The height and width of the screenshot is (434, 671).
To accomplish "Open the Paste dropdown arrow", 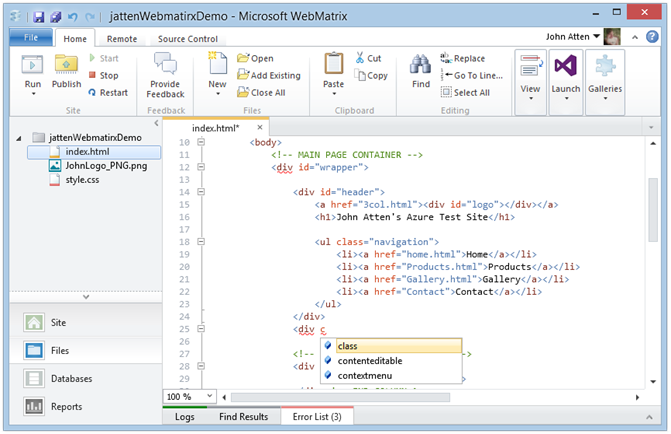I will [334, 94].
